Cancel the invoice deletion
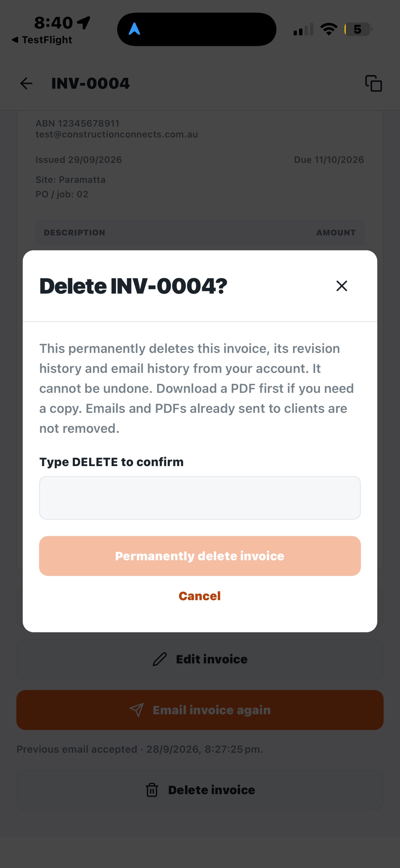Screen dimensions: 400x868 200,596
